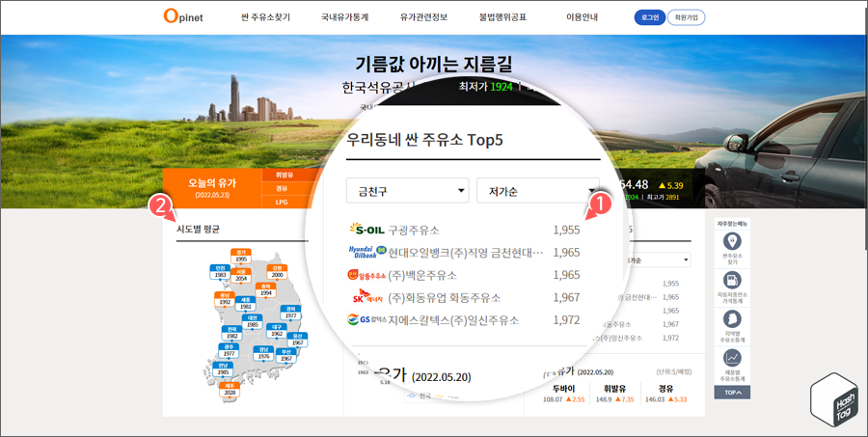Select the 광주 1977 map marker

229,350
